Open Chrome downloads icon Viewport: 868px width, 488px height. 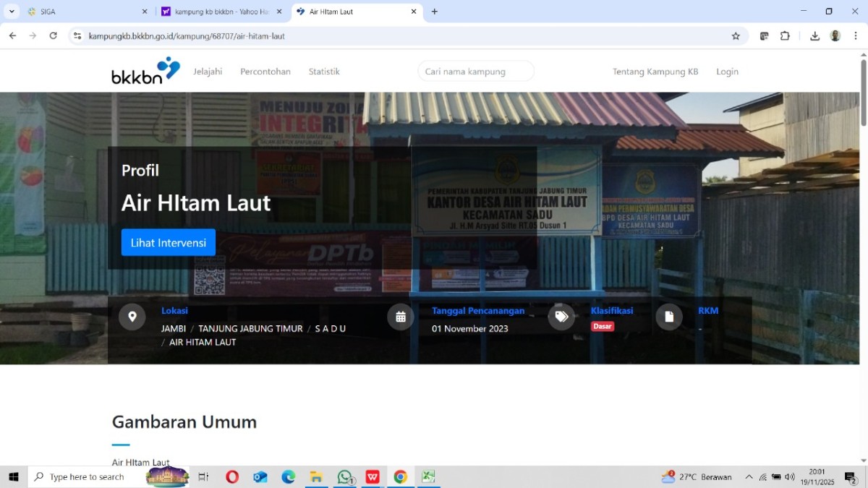click(814, 36)
